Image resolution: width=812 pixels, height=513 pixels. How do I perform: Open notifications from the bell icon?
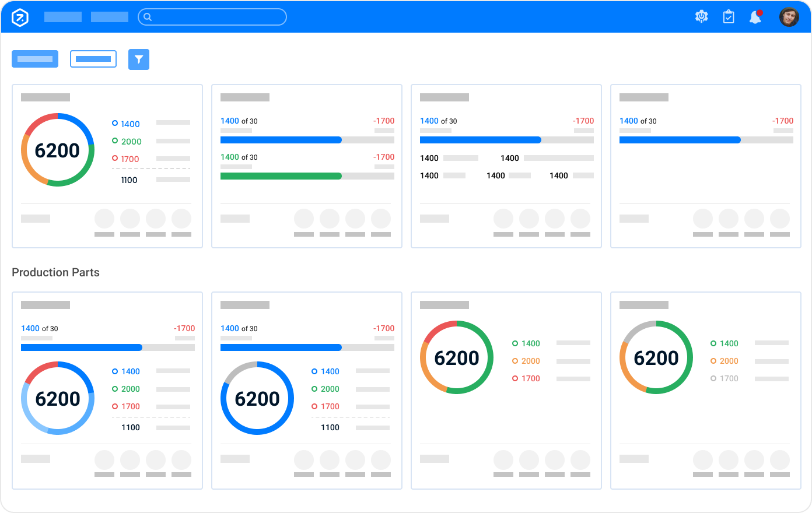[x=756, y=17]
